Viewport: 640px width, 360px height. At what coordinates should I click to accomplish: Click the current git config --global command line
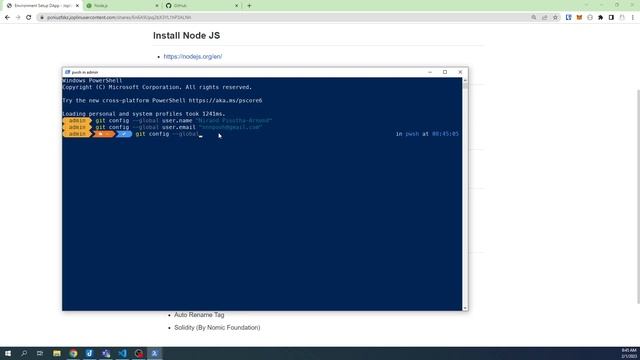coord(168,134)
